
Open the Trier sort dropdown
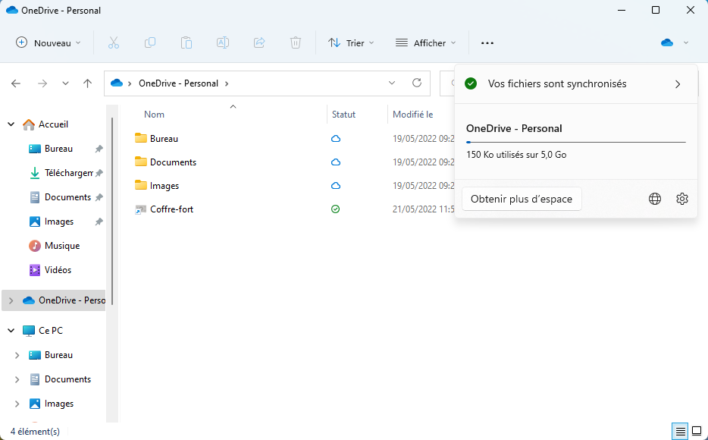tap(352, 43)
